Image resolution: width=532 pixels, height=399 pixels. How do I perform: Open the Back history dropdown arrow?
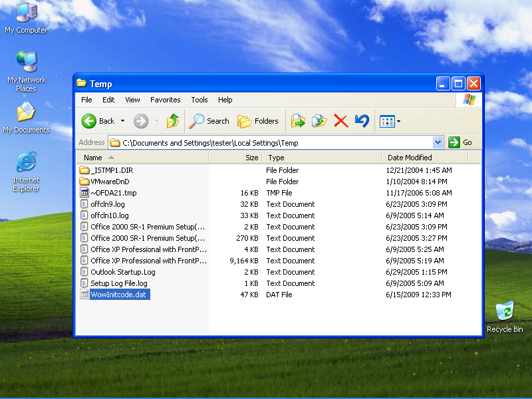coord(123,121)
